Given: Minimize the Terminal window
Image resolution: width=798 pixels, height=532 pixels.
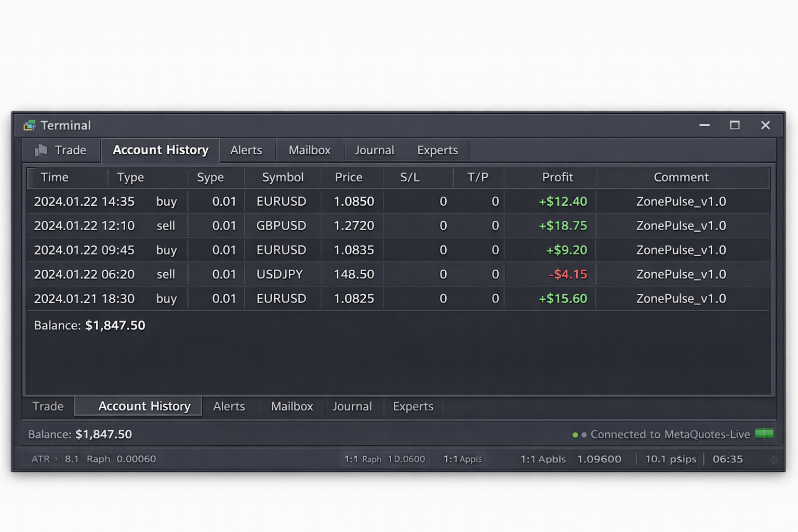Looking at the screenshot, I should pos(704,125).
